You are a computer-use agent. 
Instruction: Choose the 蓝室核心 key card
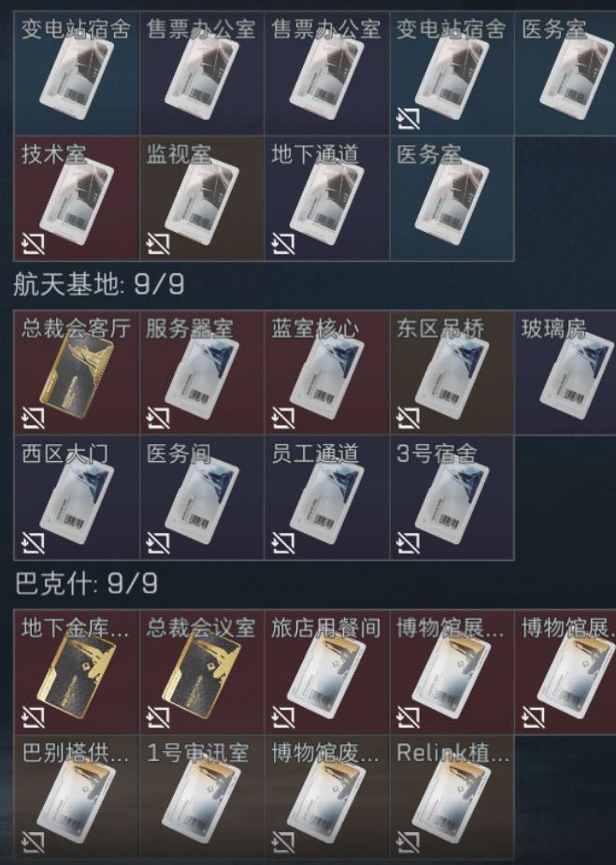point(327,372)
